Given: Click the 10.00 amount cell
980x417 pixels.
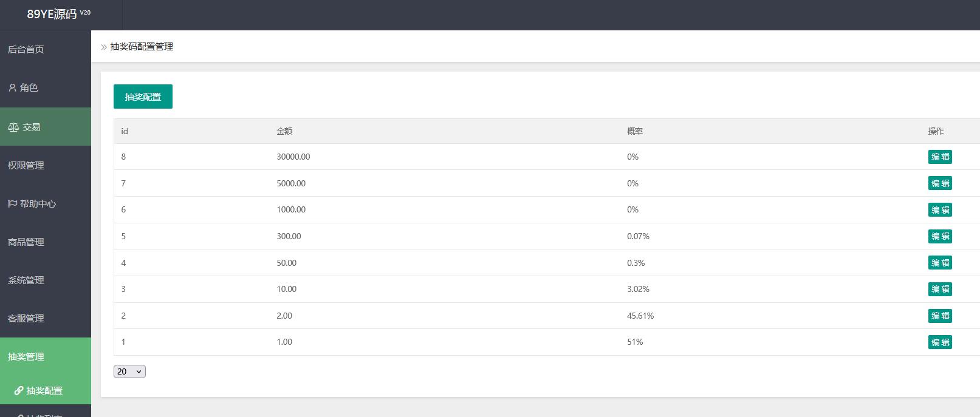Looking at the screenshot, I should point(287,289).
